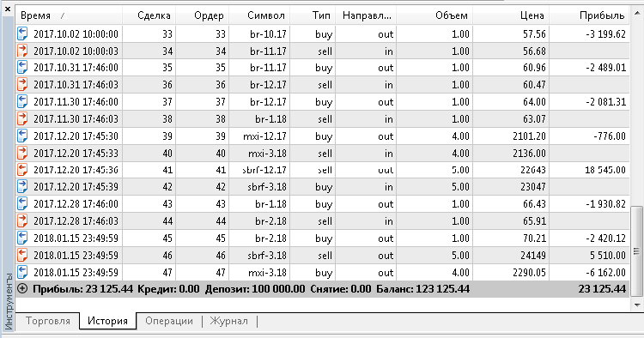Open the Операции tab
The image size is (644, 338).
pyautogui.click(x=169, y=321)
